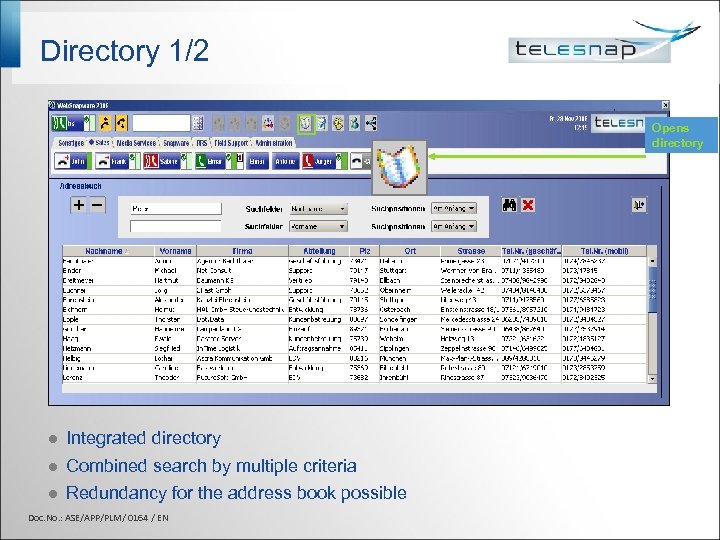Click the first greyed-out toolbar icon after keypad
The height and width of the screenshot is (540, 720).
219,123
